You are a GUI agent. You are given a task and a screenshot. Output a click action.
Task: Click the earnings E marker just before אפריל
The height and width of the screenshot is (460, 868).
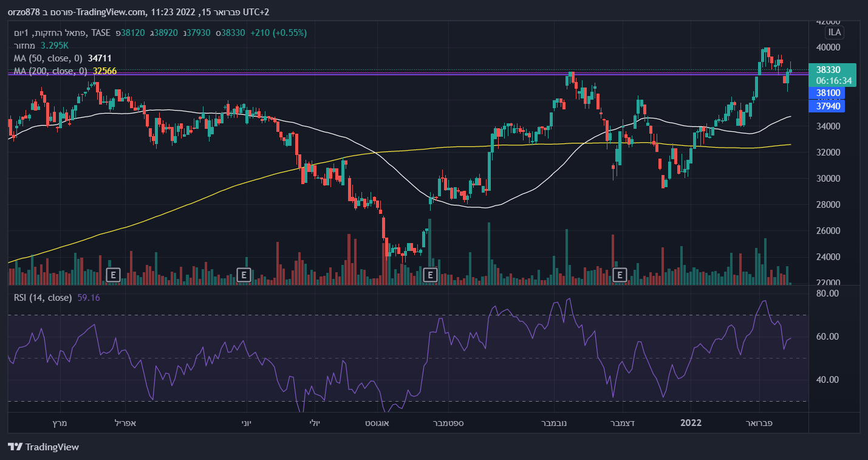[112, 275]
